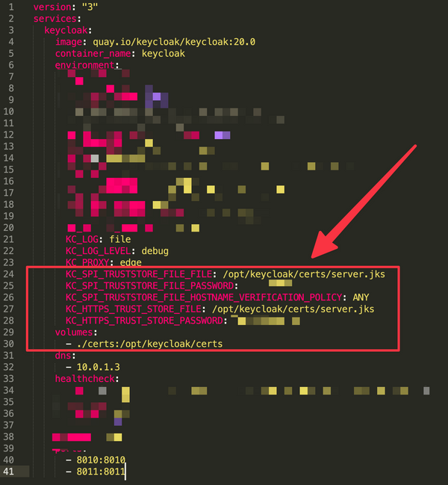448x485 pixels.
Task: Place cursor on the "services" key
Action: tap(55, 18)
